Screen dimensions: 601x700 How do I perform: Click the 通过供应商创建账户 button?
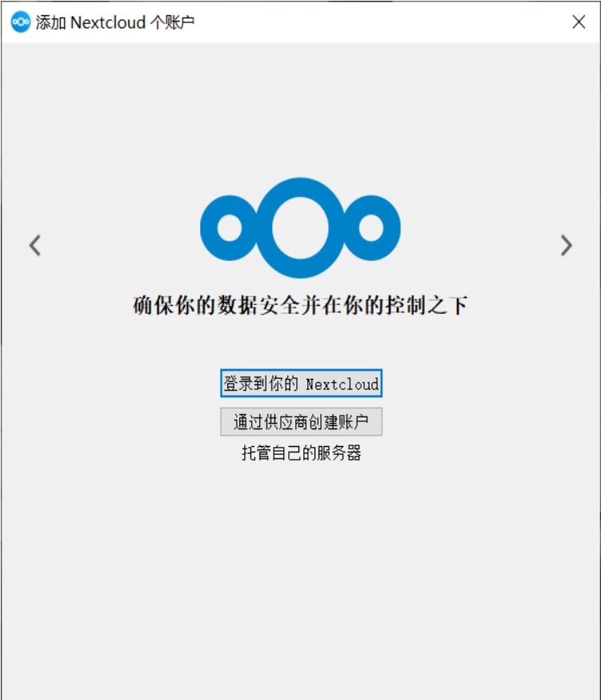[x=301, y=421]
